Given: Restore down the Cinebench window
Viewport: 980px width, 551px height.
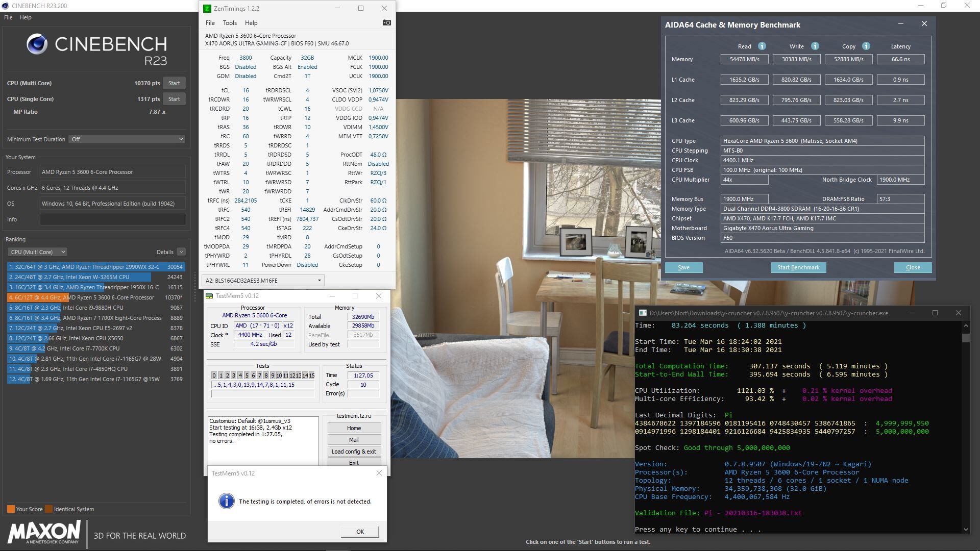Looking at the screenshot, I should (x=944, y=6).
